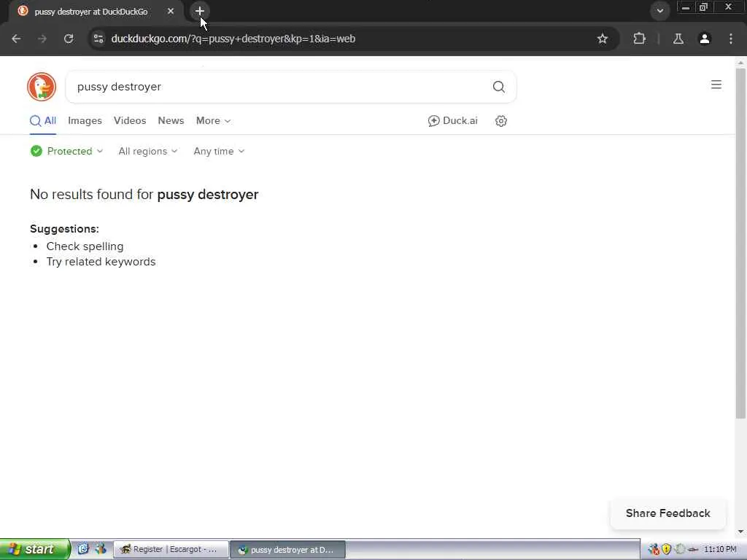This screenshot has width=747, height=560.
Task: Click the Share Feedback button
Action: click(x=668, y=513)
